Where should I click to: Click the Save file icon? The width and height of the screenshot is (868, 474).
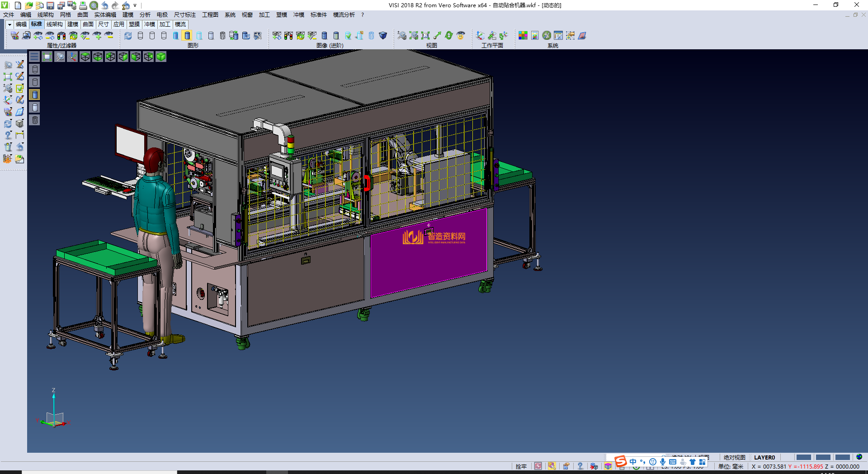[50, 5]
